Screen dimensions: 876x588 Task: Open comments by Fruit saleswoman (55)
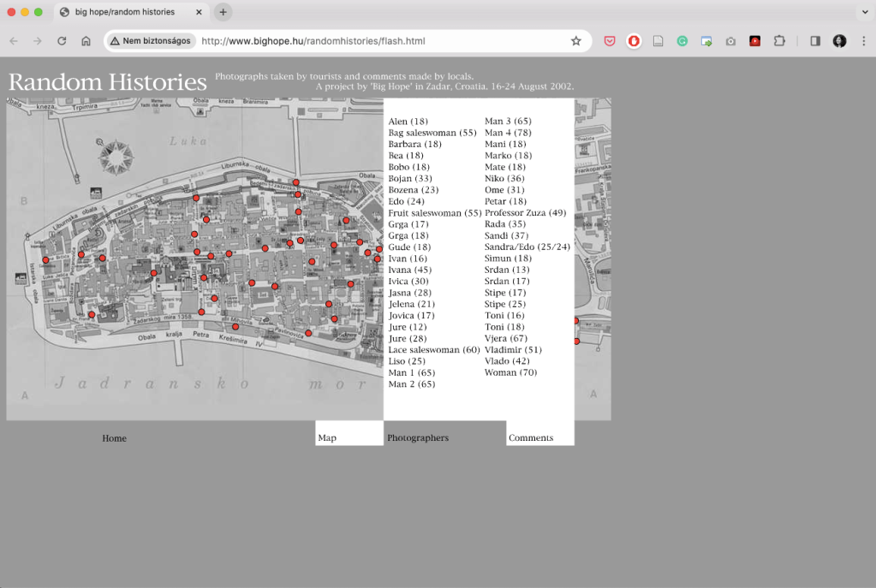[435, 213]
